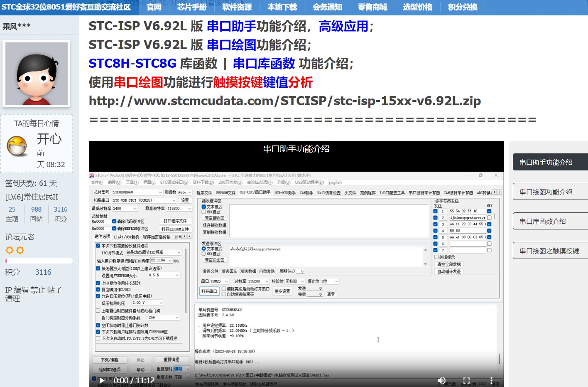Switch to the Keil仿真设置 tab
The width and height of the screenshot is (588, 387).
[x=329, y=193]
